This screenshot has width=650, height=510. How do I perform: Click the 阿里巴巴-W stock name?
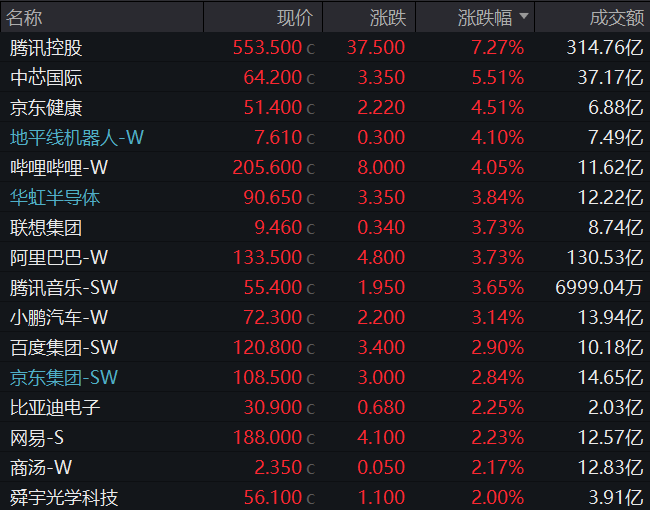(58, 258)
